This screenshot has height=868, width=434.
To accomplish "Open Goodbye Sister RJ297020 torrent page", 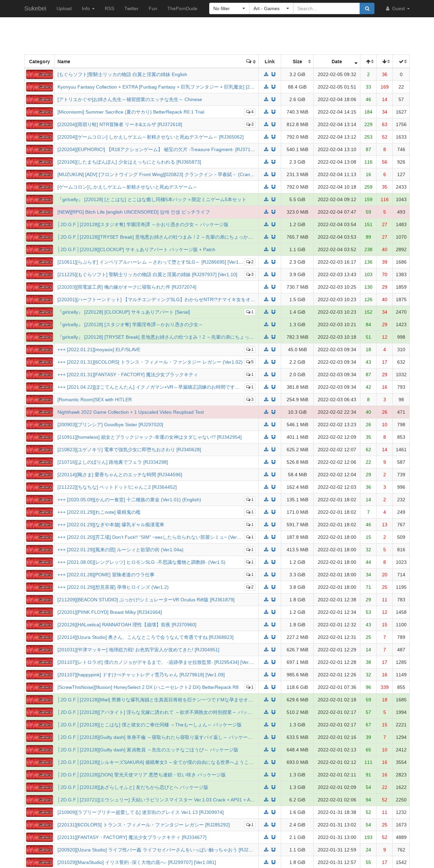I will coord(110,425).
